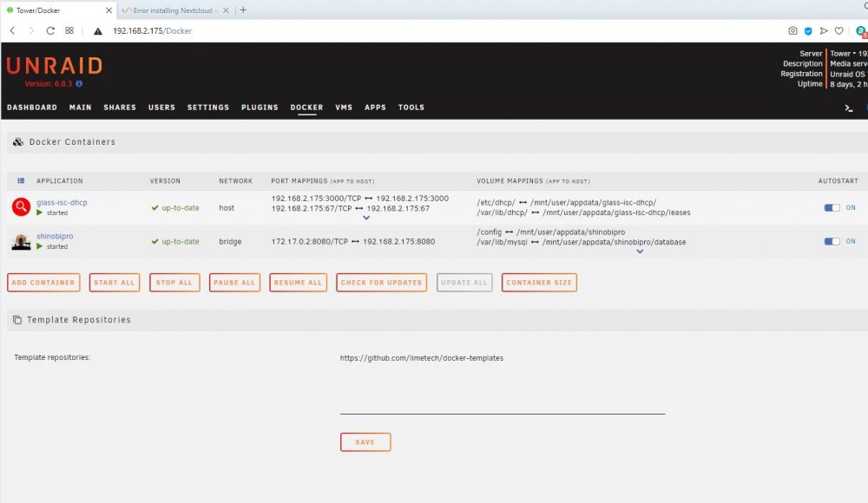
Task: Click the Add Container button
Action: [x=43, y=282]
